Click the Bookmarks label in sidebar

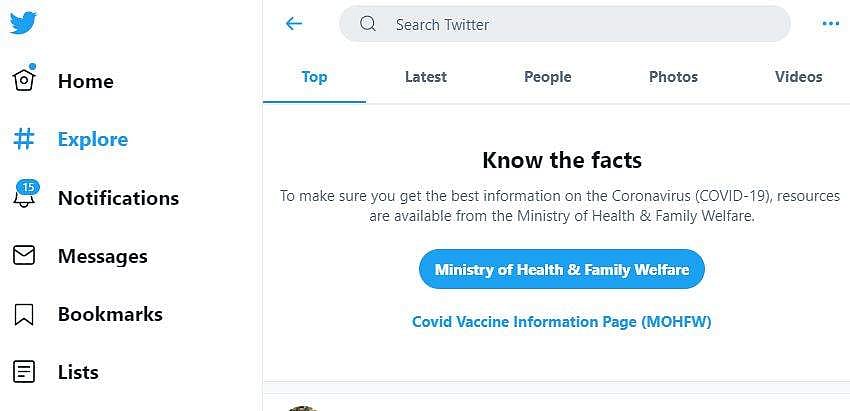tap(110, 314)
